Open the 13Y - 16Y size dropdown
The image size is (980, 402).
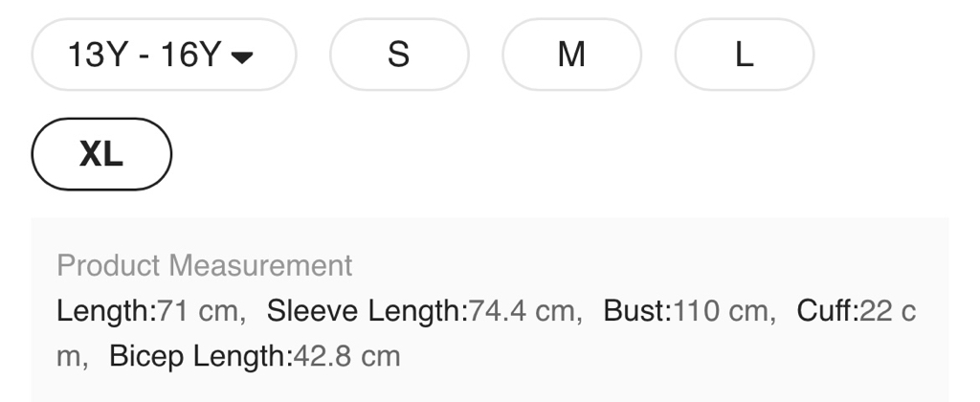point(164,55)
